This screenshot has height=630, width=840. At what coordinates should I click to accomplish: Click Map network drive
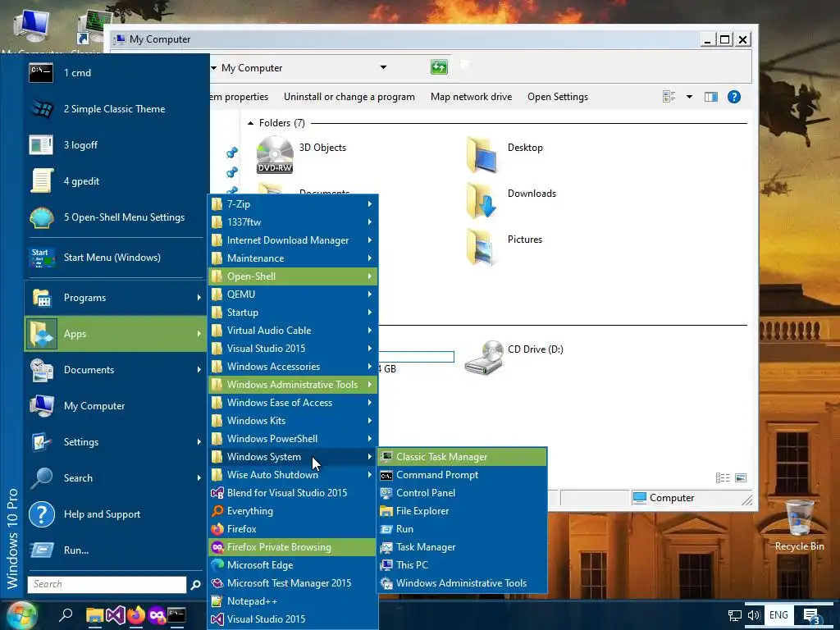472,97
